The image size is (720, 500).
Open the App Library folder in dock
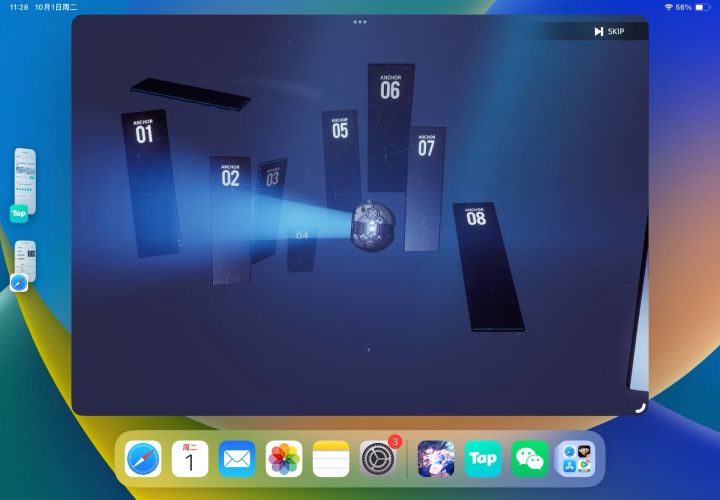[x=577, y=459]
